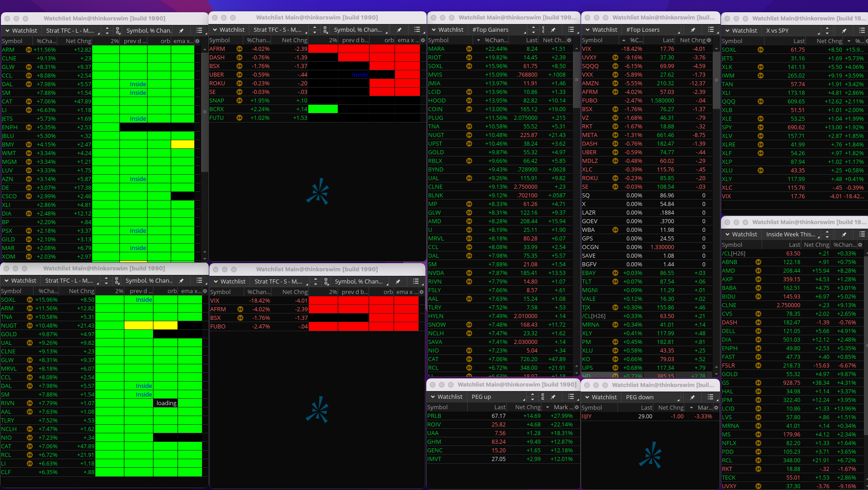This screenshot has height=490, width=868.
Task: Collapse the Watchlist chevron in X vs SPY window
Action: 728,31
